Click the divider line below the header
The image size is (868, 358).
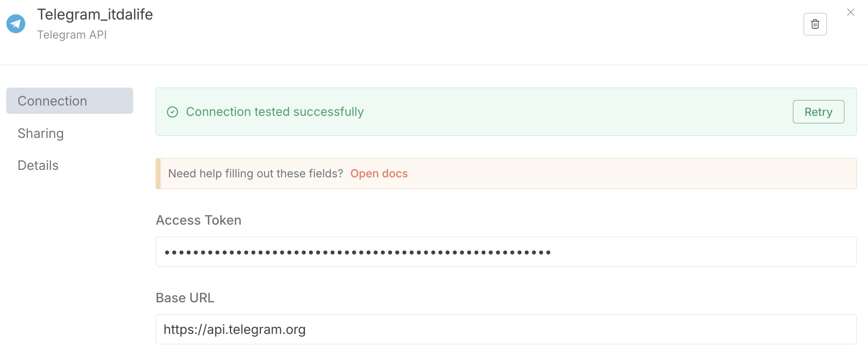(434, 65)
